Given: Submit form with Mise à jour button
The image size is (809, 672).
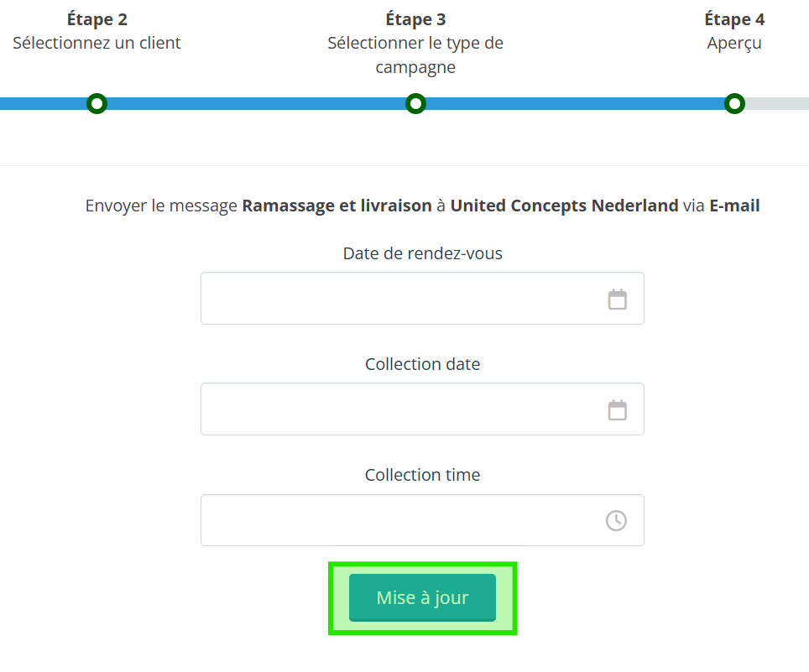Looking at the screenshot, I should 422,597.
